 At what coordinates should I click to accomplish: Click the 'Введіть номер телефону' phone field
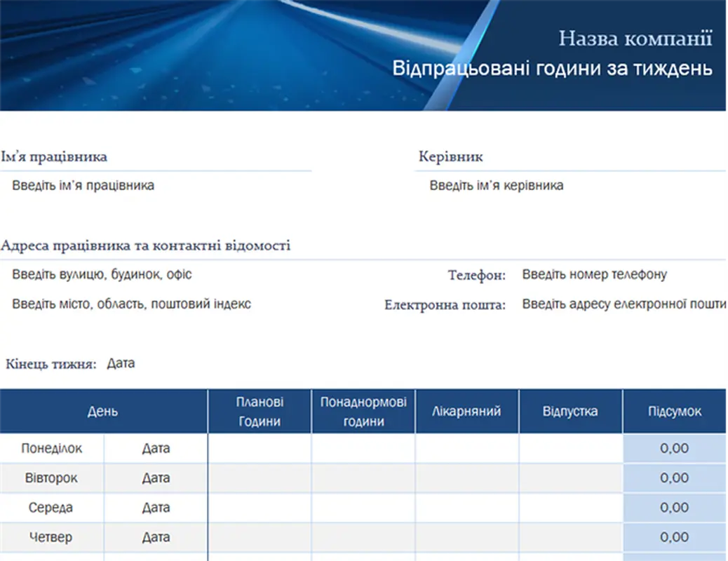pyautogui.click(x=594, y=274)
